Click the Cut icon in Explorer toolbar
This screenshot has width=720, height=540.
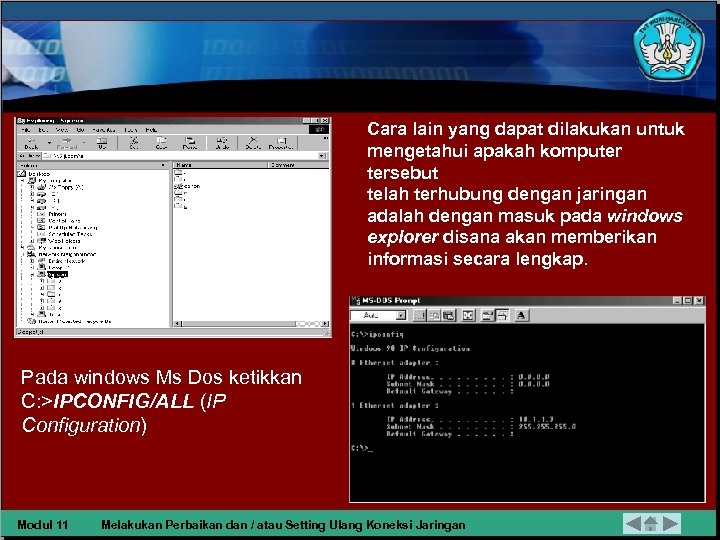coord(134,143)
